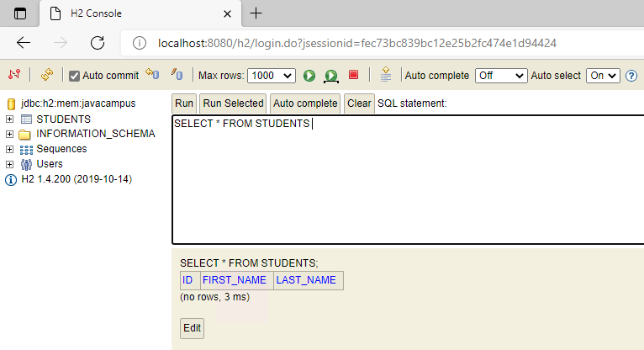This screenshot has height=350, width=644.
Task: Close the H2 Console tab
Action: (227, 14)
